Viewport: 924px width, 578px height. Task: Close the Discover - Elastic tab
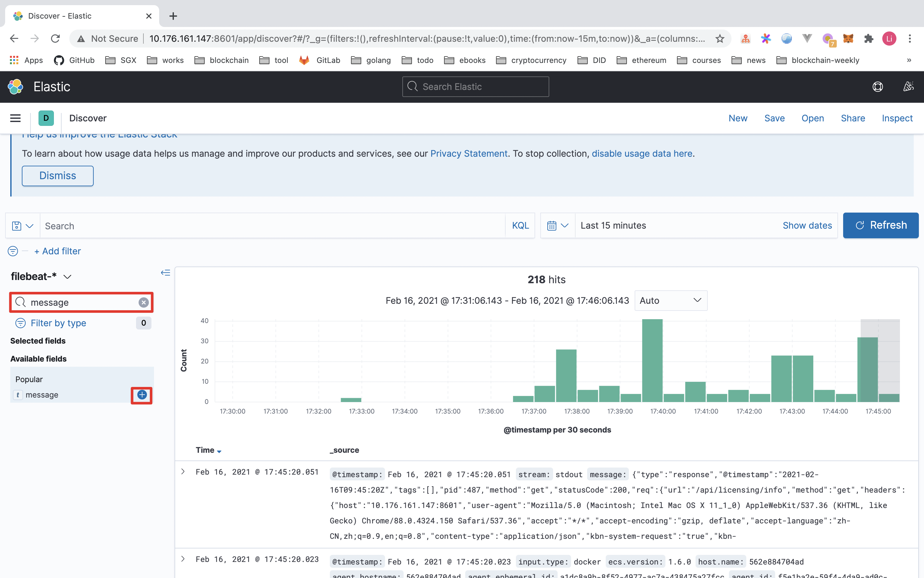(149, 16)
